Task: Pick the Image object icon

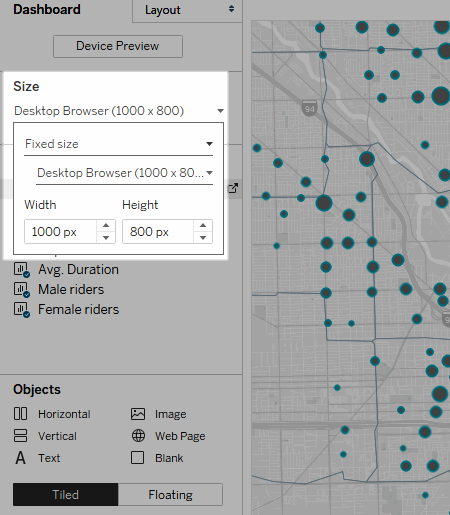Action: coord(138,414)
